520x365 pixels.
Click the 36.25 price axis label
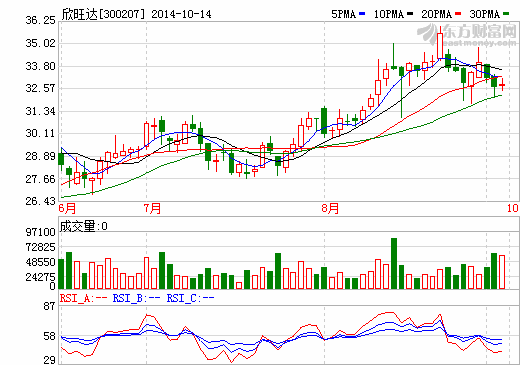pos(41,20)
